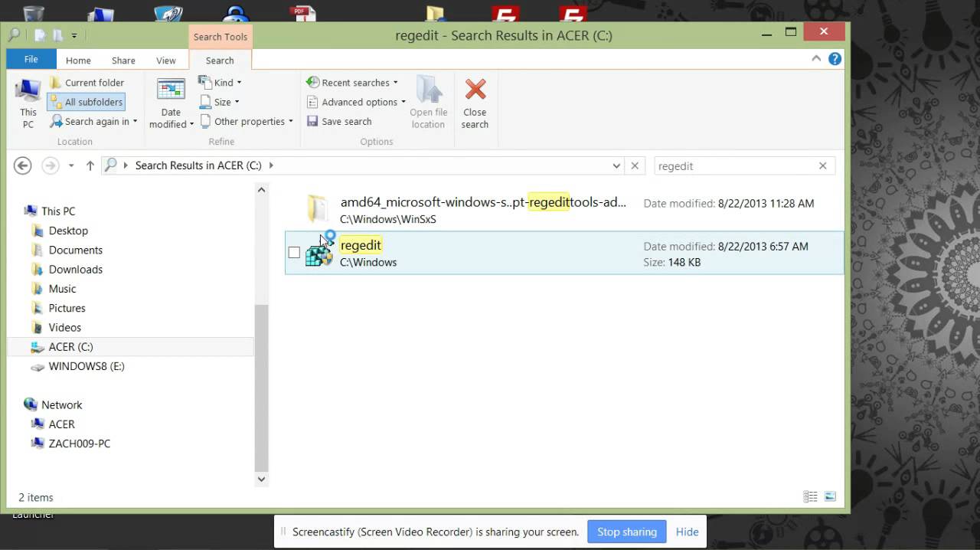Click navigation pane scroll up arrow

(261, 189)
